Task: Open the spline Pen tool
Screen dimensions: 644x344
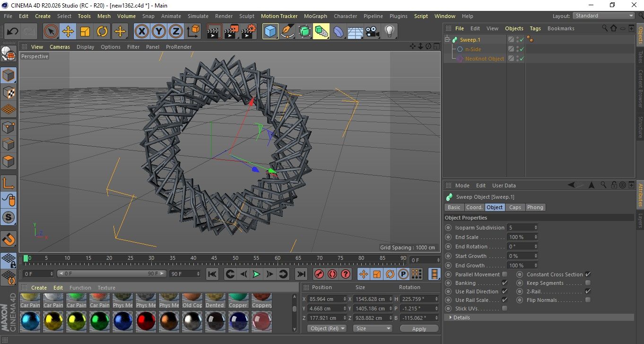Action: point(287,32)
